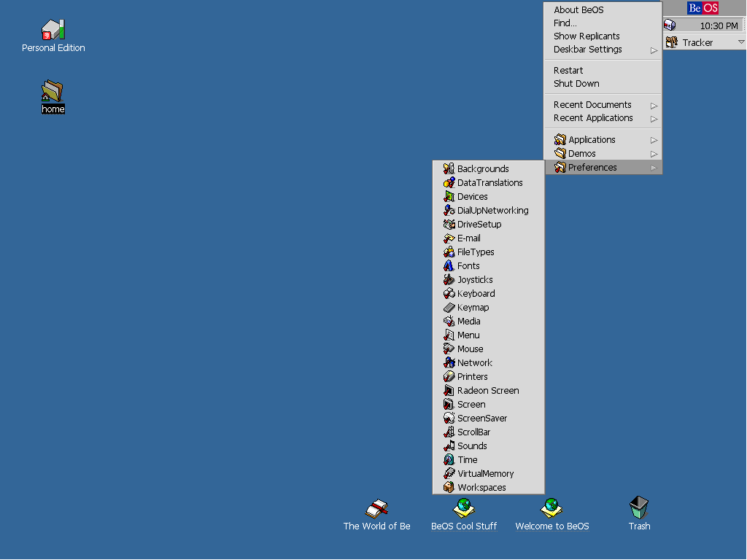The height and width of the screenshot is (560, 747).
Task: Click the Radeon Screen icon
Action: click(449, 391)
